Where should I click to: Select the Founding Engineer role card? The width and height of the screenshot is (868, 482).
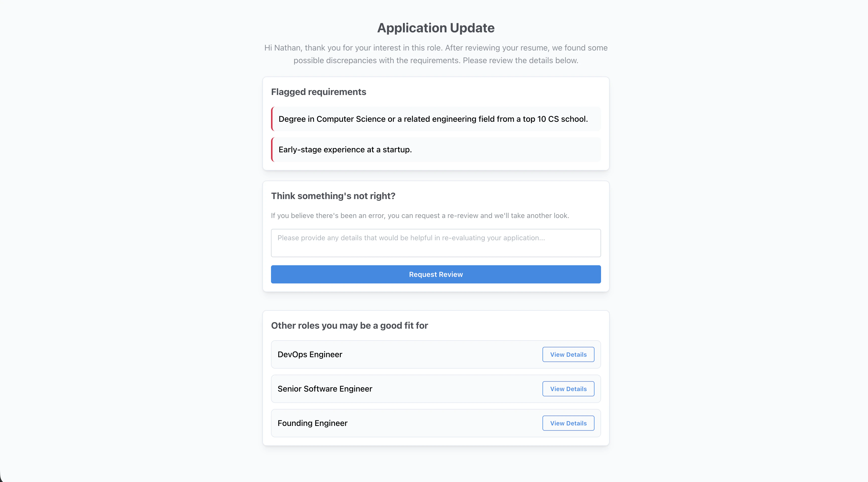(x=435, y=423)
